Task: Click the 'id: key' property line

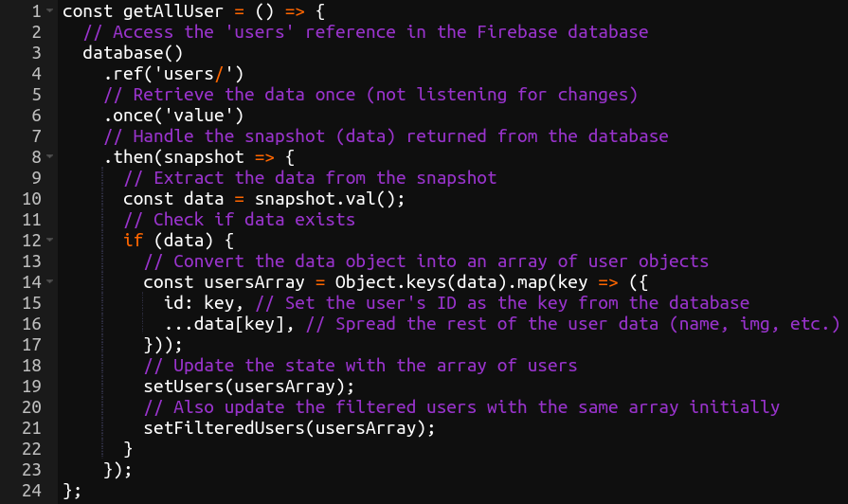Action: point(198,303)
